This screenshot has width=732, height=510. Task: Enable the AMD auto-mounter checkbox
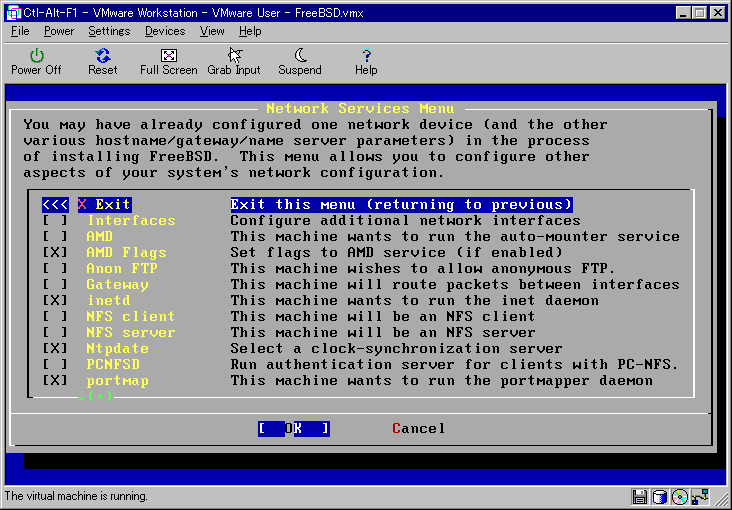coord(55,236)
